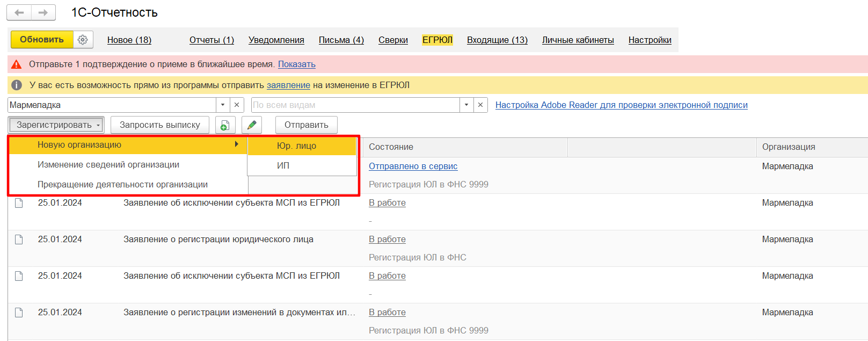This screenshot has width=868, height=341.
Task: Clear the Мармеладка organization filter
Action: pos(237,105)
